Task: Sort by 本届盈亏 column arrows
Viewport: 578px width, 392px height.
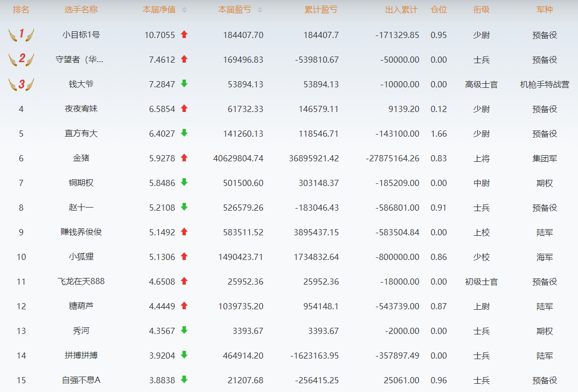Action: [260, 10]
